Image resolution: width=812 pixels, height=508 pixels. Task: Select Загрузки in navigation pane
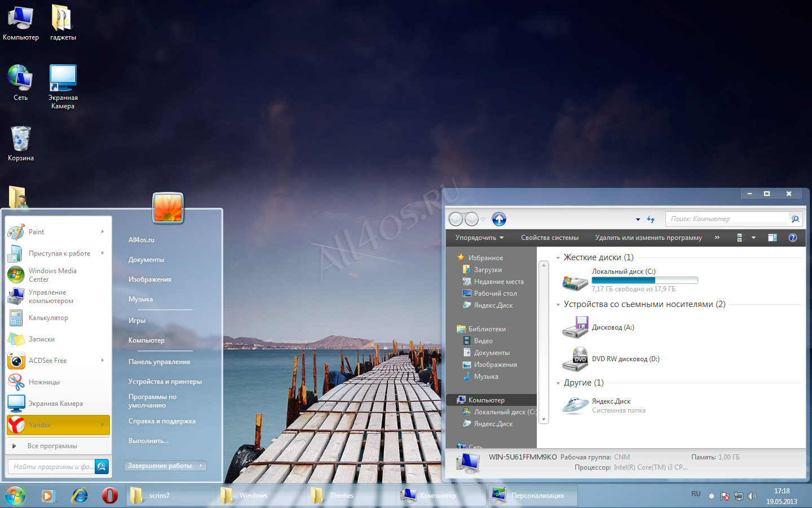[488, 270]
